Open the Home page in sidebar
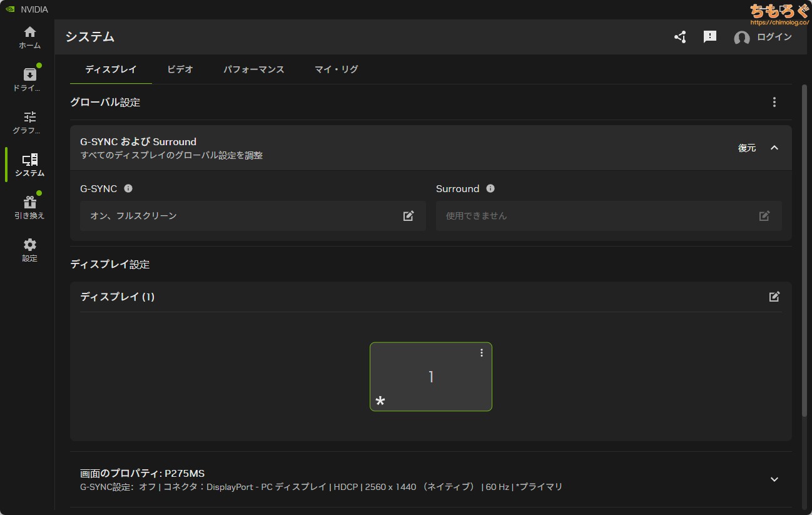This screenshot has height=515, width=812. (29, 38)
